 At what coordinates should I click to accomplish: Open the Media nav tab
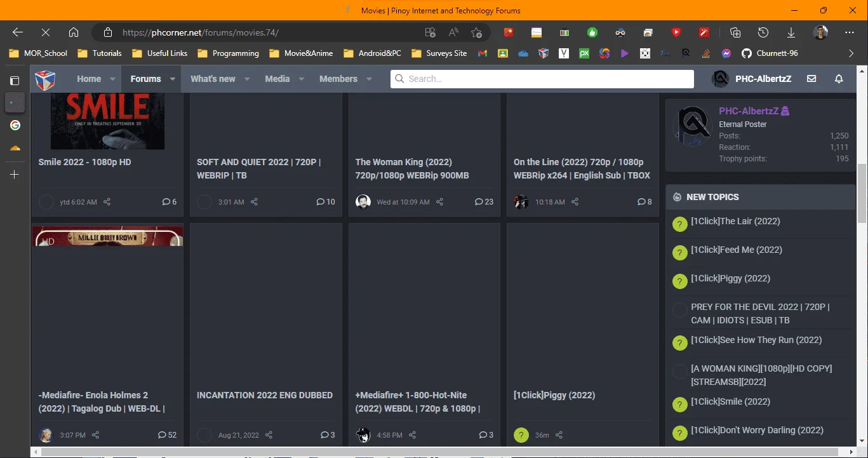277,79
